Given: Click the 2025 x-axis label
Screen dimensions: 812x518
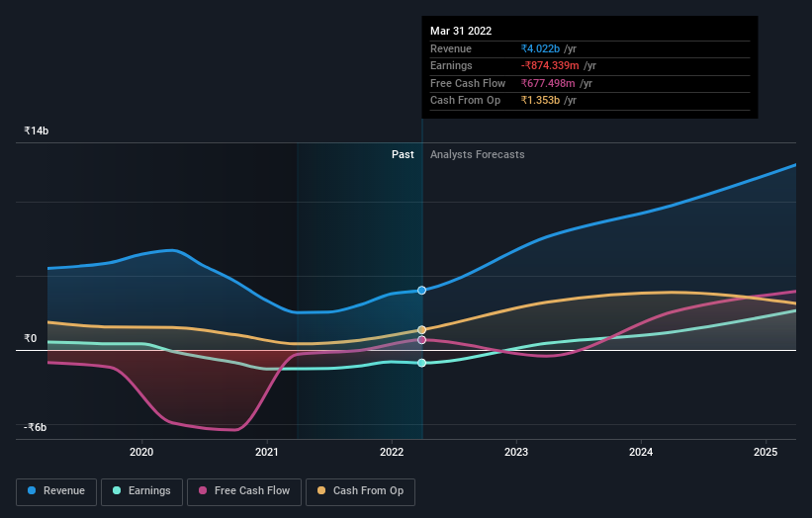Looking at the screenshot, I should pos(766,452).
